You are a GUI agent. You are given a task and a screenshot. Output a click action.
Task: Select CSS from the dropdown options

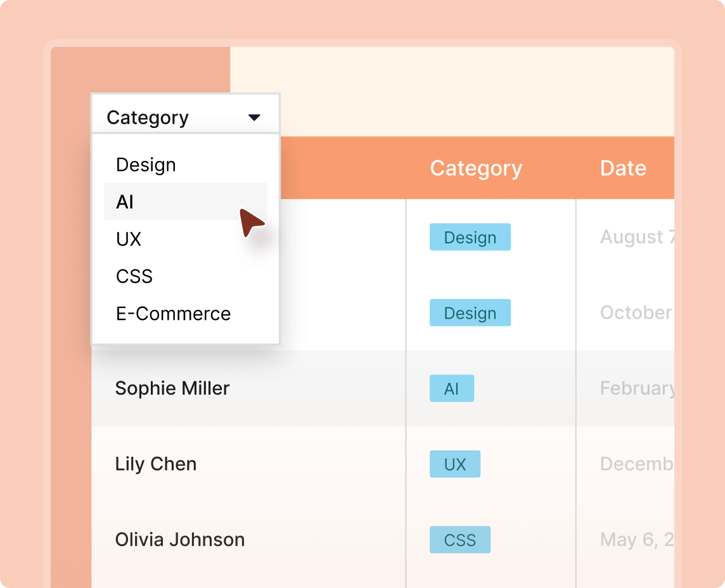[134, 276]
